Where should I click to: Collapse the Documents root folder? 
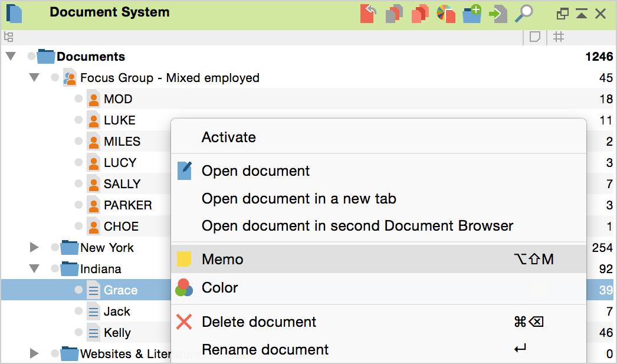(x=11, y=57)
